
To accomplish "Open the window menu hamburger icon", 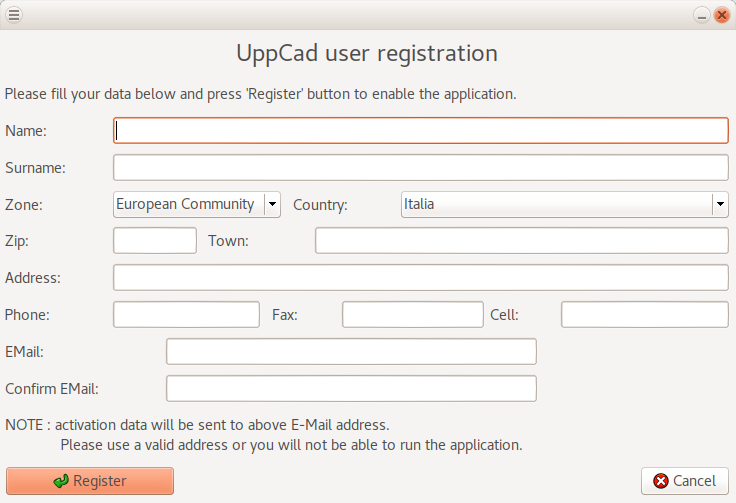I will coord(14,15).
